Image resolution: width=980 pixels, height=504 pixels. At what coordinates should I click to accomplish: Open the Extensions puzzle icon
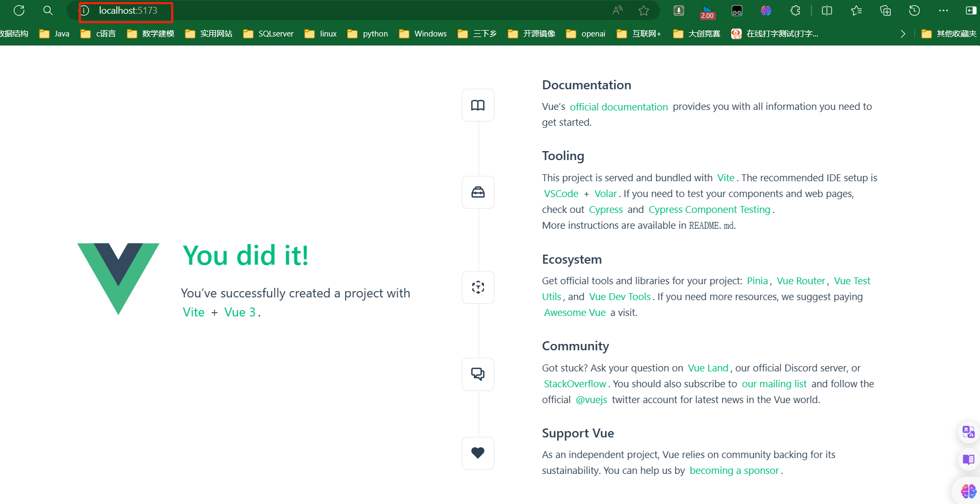[x=795, y=11]
